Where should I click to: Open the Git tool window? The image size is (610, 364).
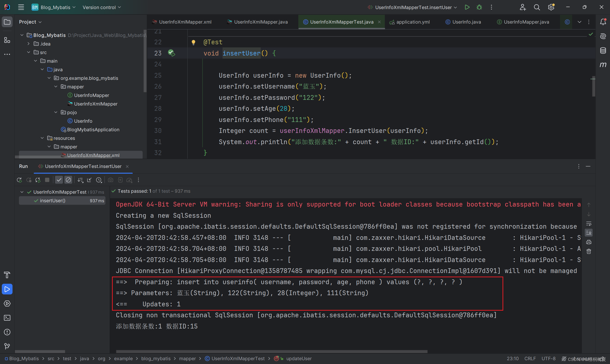7,346
